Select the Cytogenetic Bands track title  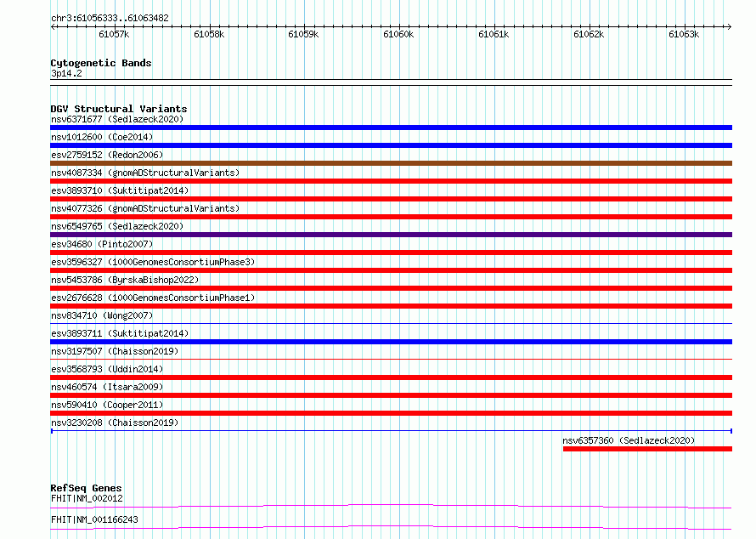(x=101, y=63)
